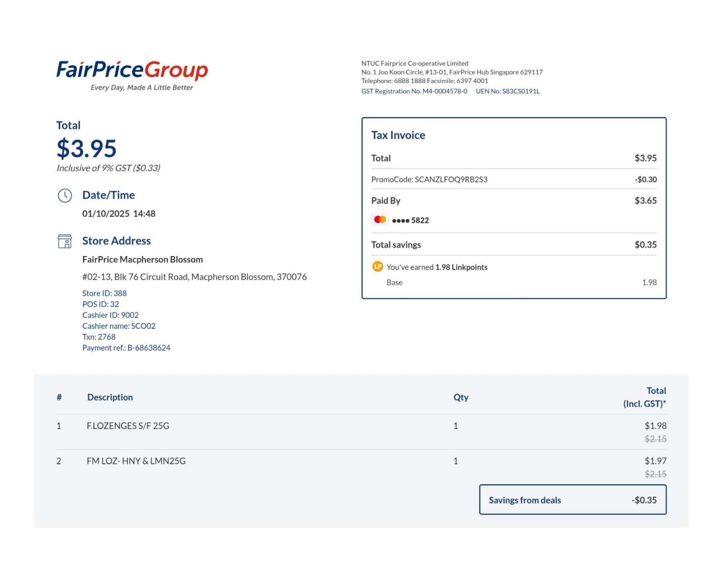Select item "F.LOZENGES S/F 25G"

click(128, 426)
